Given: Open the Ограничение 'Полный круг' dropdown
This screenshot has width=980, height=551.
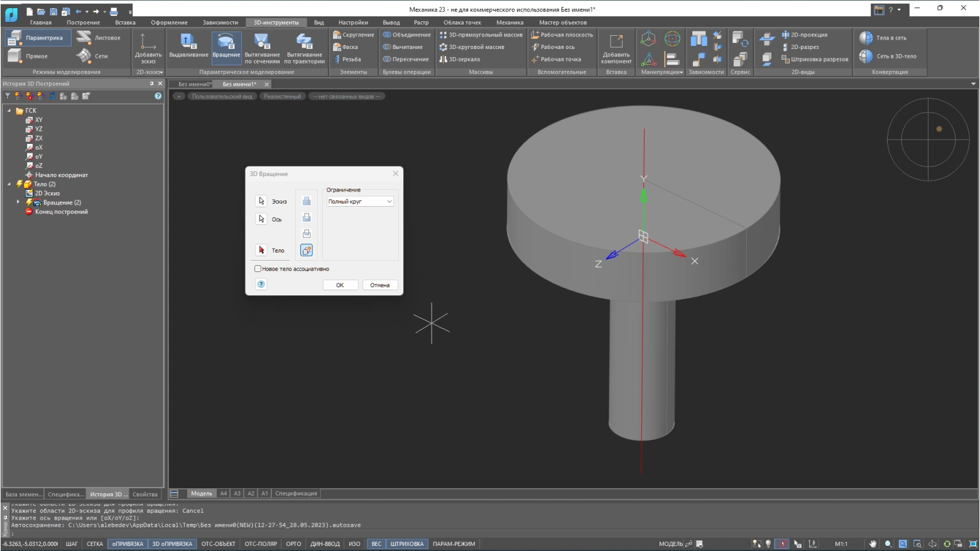Looking at the screenshot, I should [x=360, y=202].
